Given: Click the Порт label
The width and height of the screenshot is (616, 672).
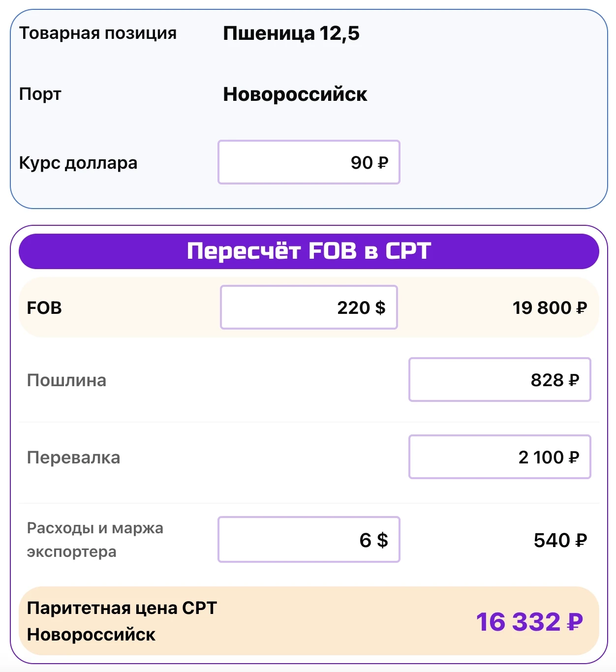Looking at the screenshot, I should tap(40, 94).
